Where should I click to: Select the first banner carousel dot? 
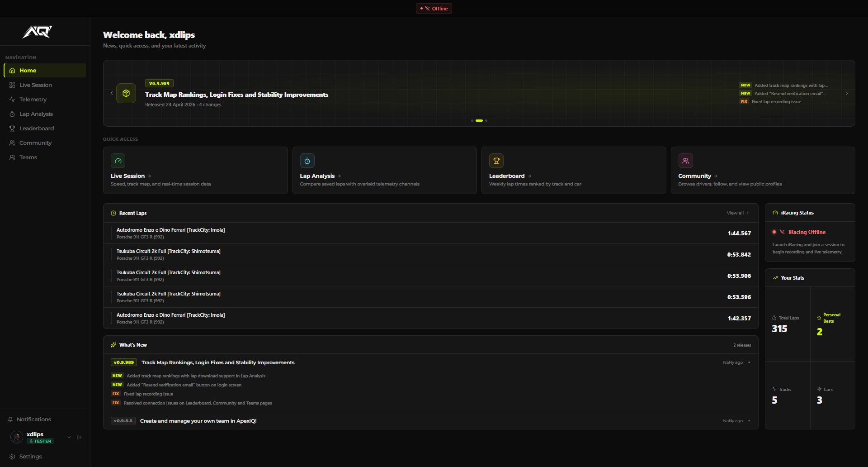472,120
